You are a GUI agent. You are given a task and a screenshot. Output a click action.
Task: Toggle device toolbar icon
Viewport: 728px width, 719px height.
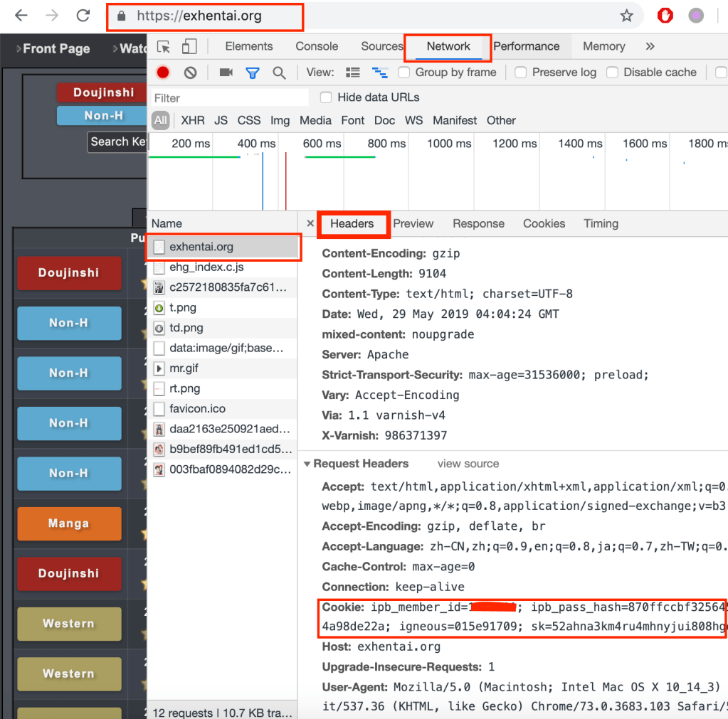(x=189, y=47)
